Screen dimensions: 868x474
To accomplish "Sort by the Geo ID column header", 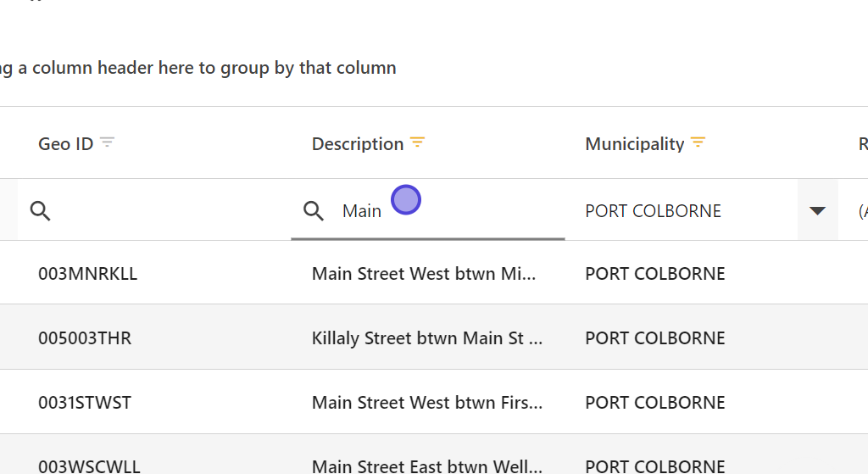I will click(65, 144).
